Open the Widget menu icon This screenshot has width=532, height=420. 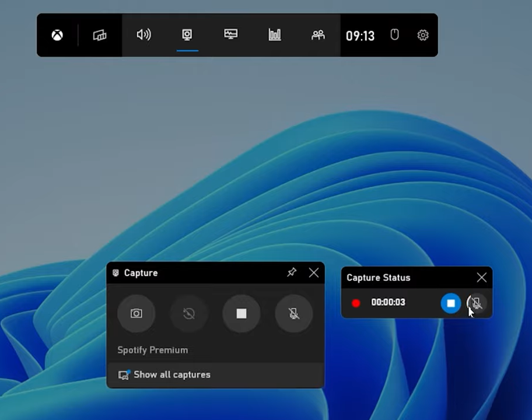click(x=100, y=35)
